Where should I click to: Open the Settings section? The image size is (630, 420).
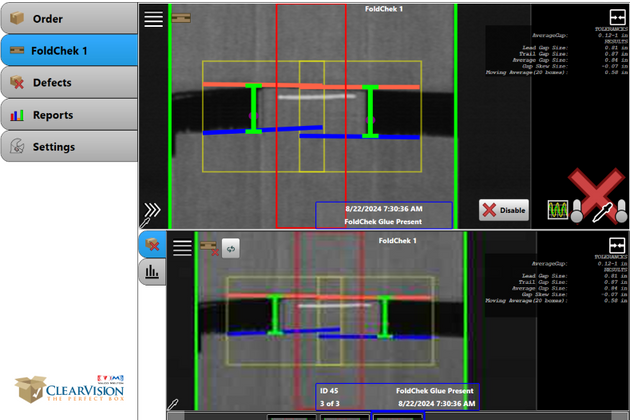[x=69, y=147]
